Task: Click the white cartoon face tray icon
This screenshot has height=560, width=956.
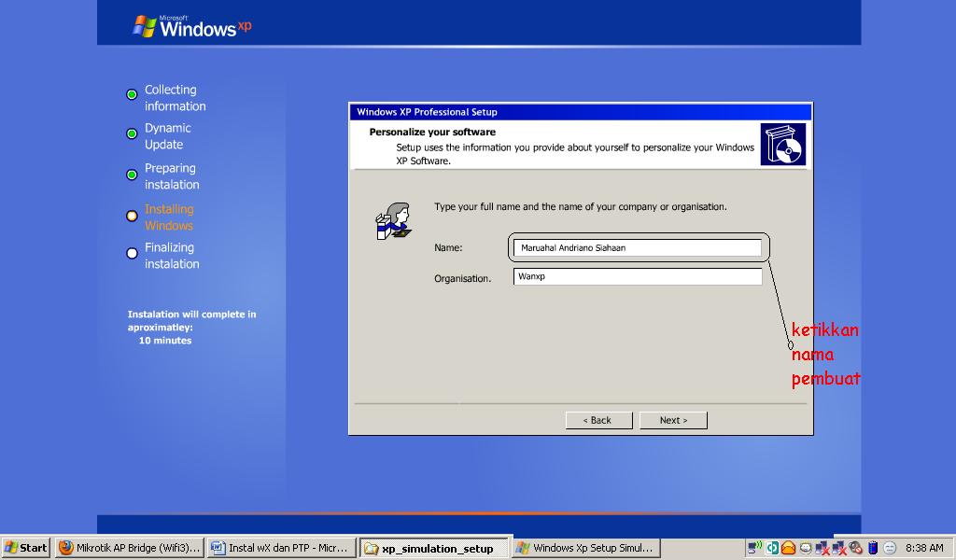Action: tap(806, 548)
